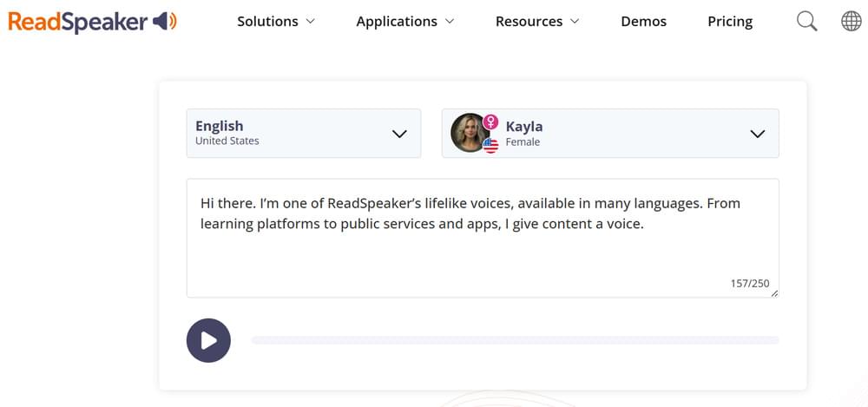The height and width of the screenshot is (407, 868).
Task: Click the textarea resize handle
Action: [x=774, y=293]
